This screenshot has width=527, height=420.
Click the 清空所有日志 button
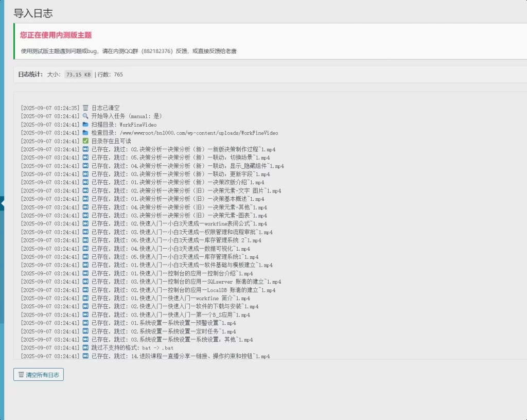pyautogui.click(x=39, y=375)
